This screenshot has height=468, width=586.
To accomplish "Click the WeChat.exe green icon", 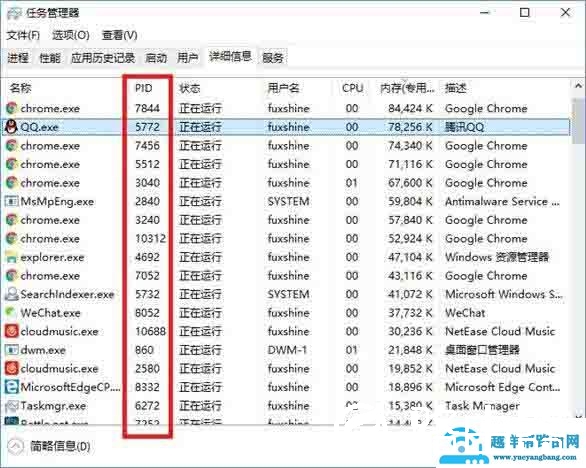I will click(11, 313).
